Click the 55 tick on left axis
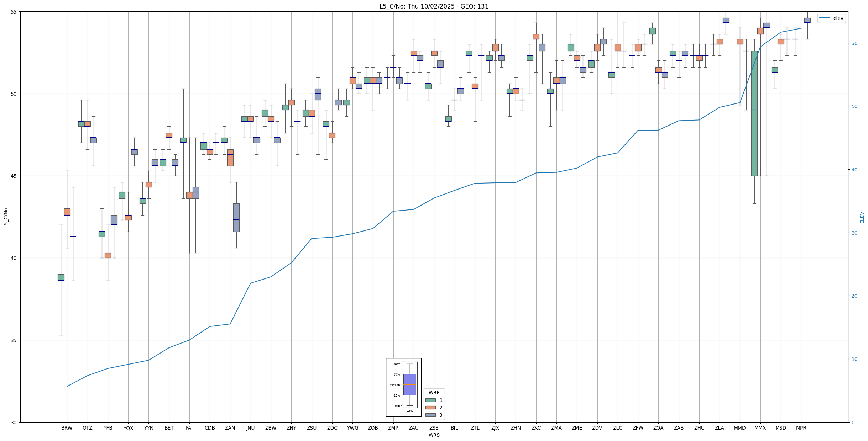The height and width of the screenshot is (441, 868). [14, 12]
